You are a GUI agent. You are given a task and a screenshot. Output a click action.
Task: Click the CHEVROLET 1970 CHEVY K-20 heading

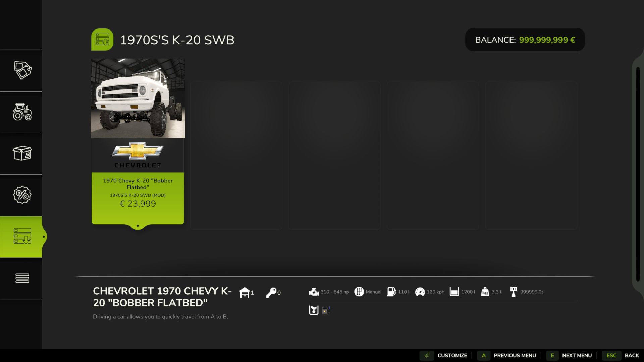162,297
